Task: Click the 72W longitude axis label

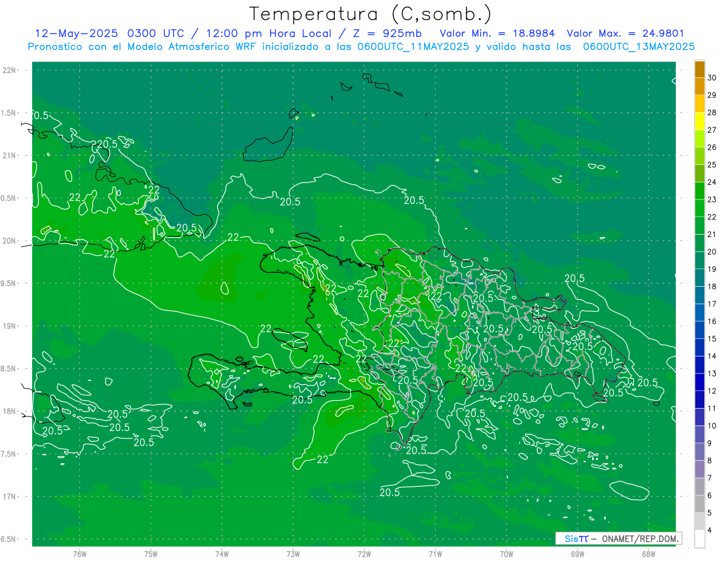Action: (364, 554)
